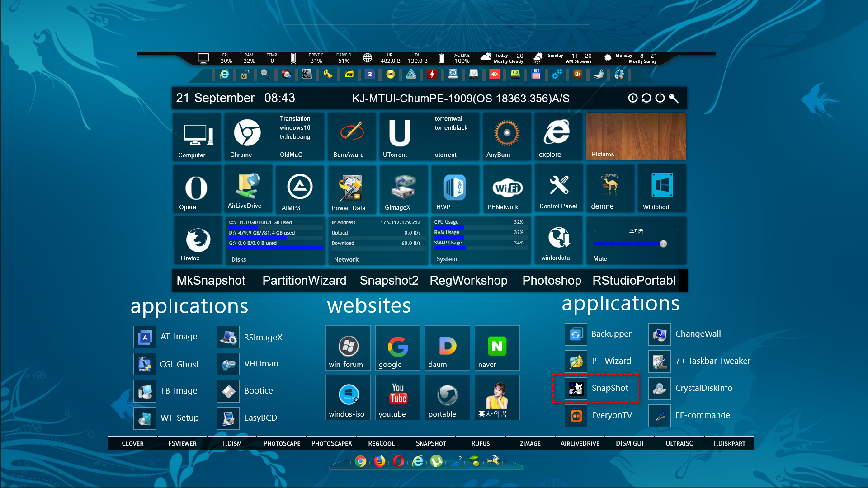This screenshot has height=488, width=868.
Task: Click RUFUS in the bottom bar
Action: click(480, 443)
